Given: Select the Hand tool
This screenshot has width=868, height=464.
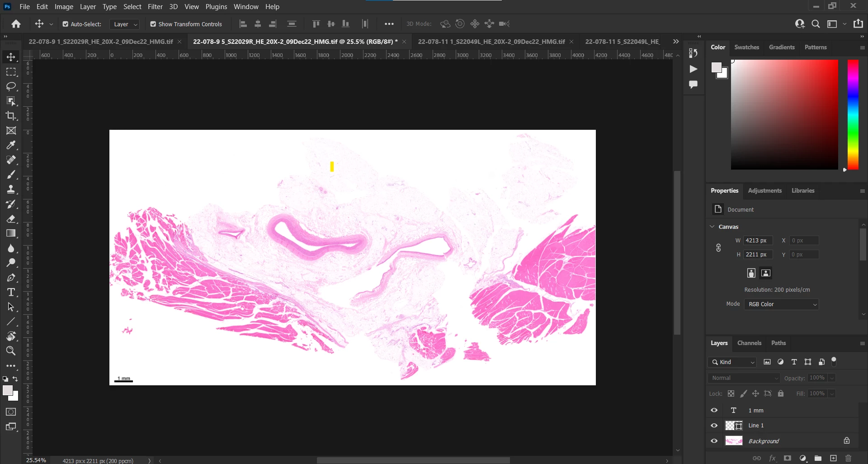Looking at the screenshot, I should coord(11,336).
